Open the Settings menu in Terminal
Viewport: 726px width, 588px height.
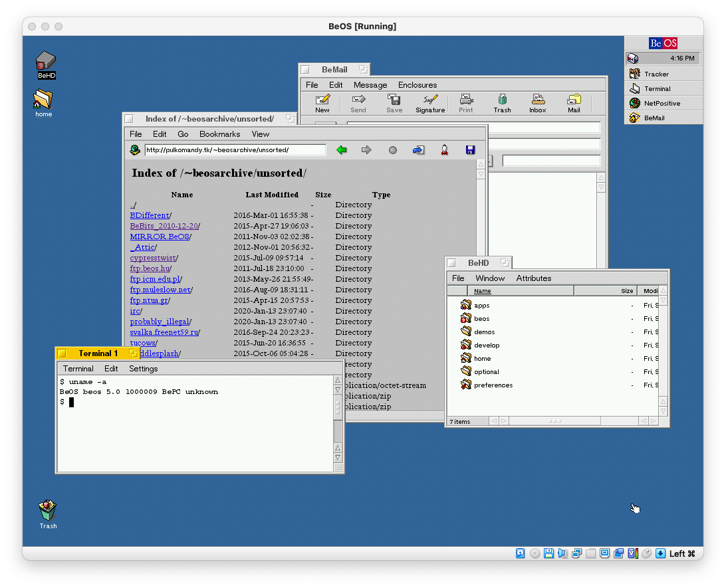143,369
